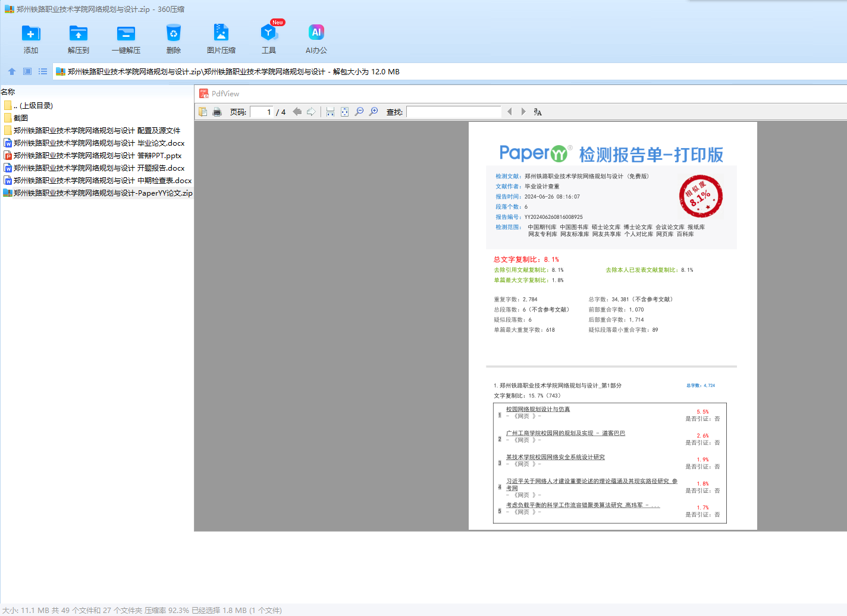Click the 总文字复制比：8.1% text
Screen dimensions: 847x616
click(x=526, y=259)
